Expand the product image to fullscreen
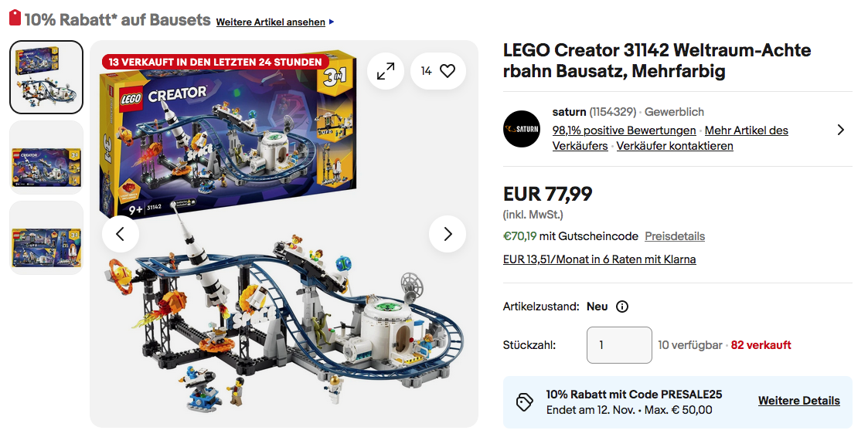Viewport: 868px width, 437px height. click(385, 71)
